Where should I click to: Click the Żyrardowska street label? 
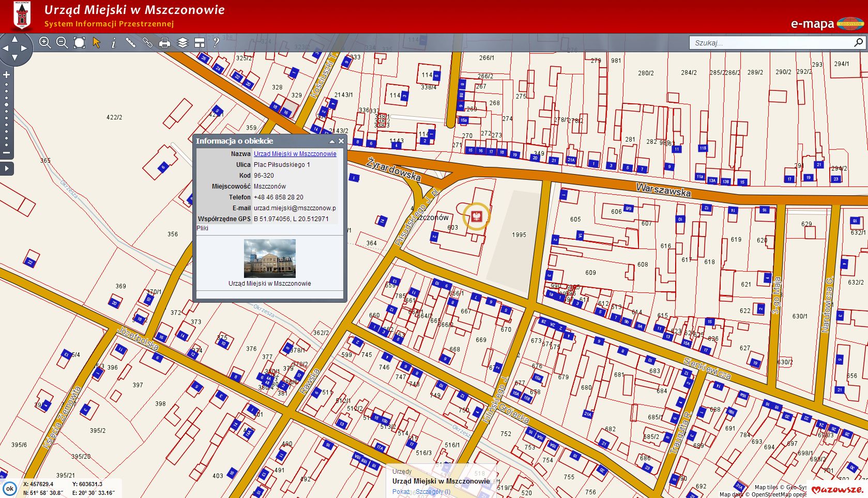pyautogui.click(x=393, y=169)
